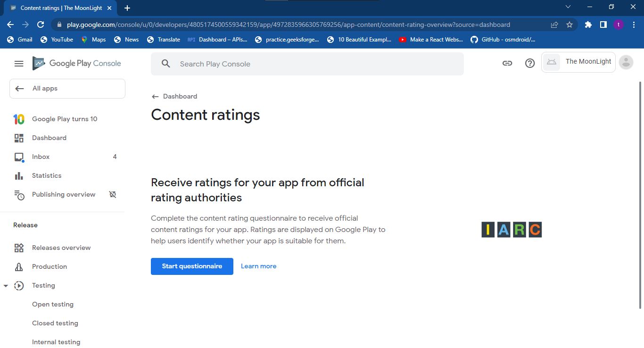Open the Dashboard sidebar item
This screenshot has height=348, width=644.
(x=62, y=138)
